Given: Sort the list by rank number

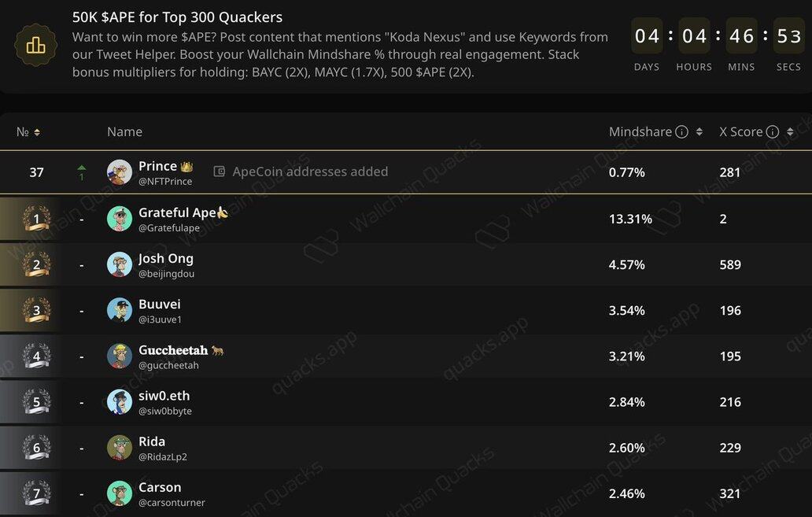Looking at the screenshot, I should click(x=28, y=132).
